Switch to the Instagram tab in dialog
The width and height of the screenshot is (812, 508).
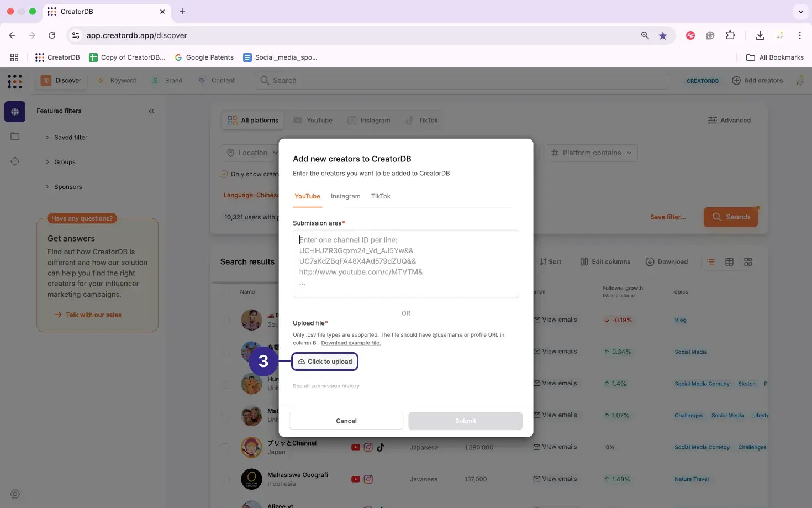[345, 196]
